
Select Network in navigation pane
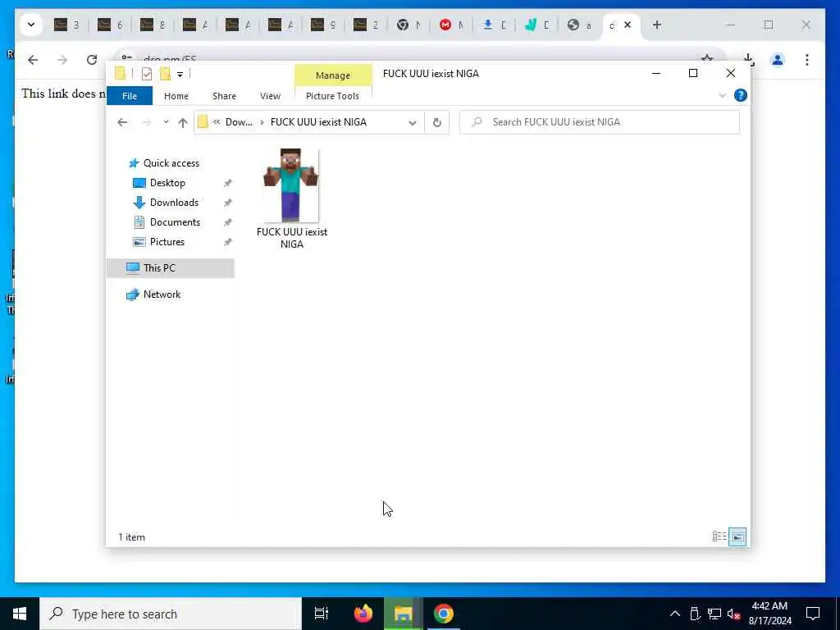162,294
